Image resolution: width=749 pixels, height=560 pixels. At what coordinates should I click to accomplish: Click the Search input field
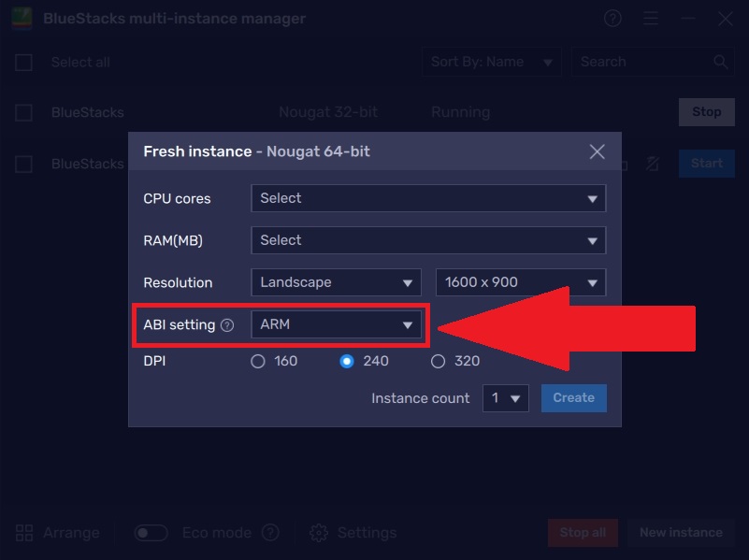(653, 62)
